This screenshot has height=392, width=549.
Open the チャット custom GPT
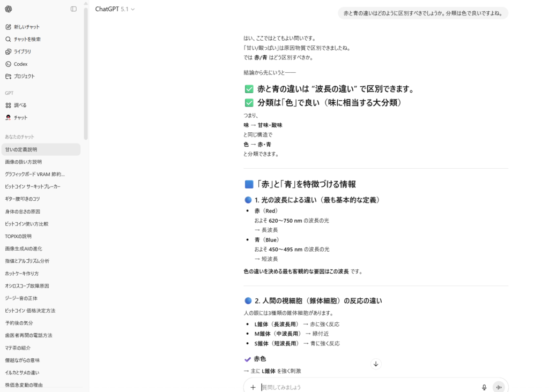(x=20, y=117)
